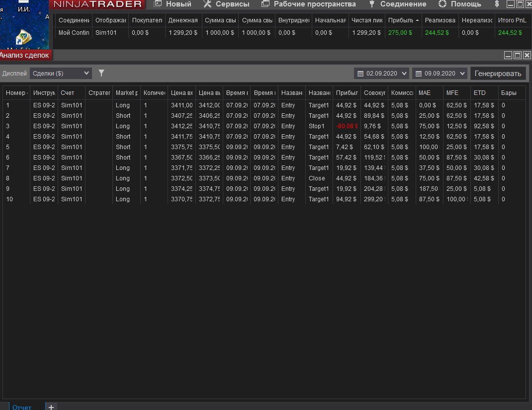Click the Реализованная column header in the accounts grid
This screenshot has height=410, width=532.
(440, 20)
